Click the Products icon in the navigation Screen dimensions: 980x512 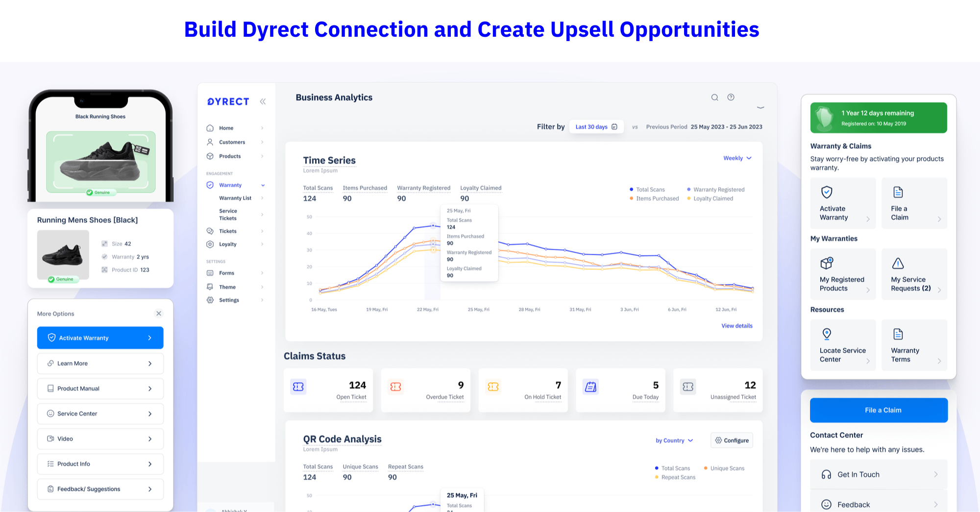click(211, 156)
